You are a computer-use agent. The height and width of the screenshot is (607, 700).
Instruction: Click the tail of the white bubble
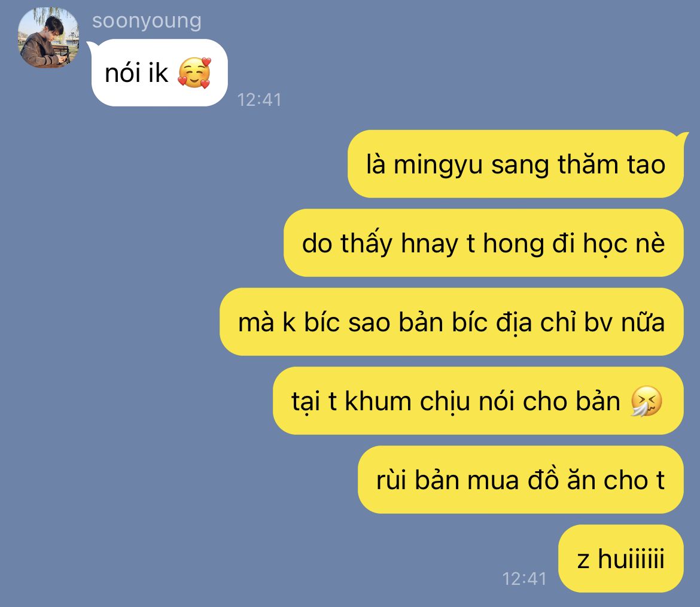[x=90, y=45]
